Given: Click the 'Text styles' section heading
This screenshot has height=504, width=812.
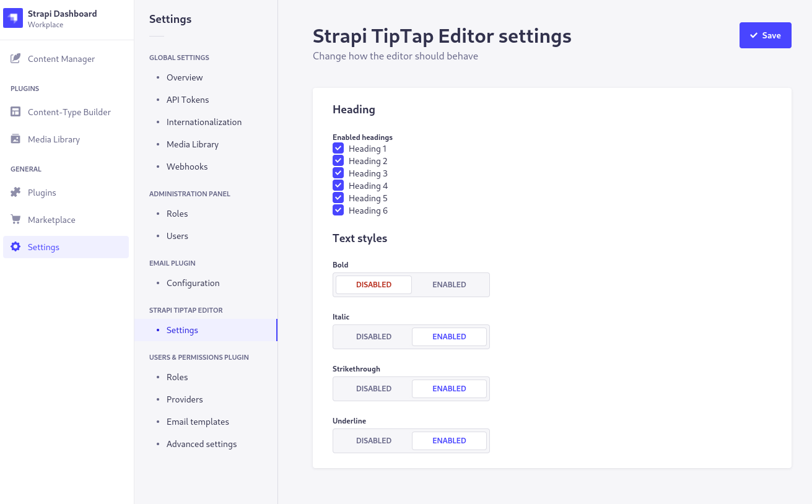Looking at the screenshot, I should (360, 238).
